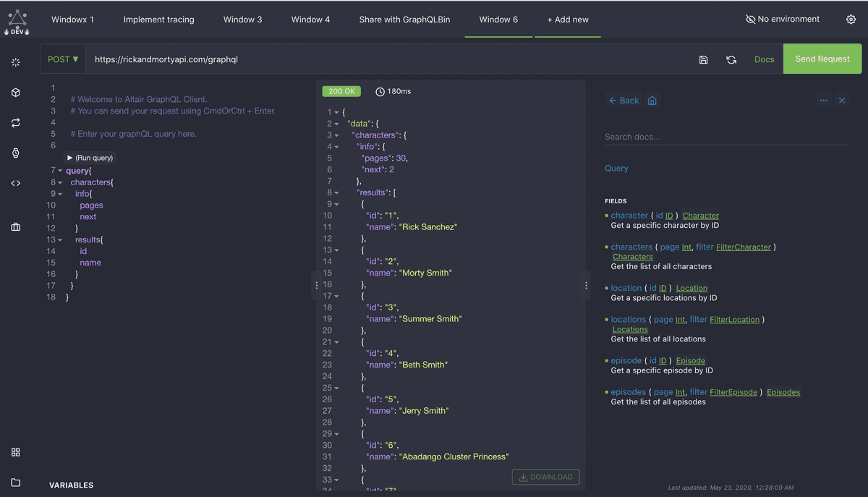Click the home icon next to Back
This screenshot has width=868, height=497.
pos(650,101)
